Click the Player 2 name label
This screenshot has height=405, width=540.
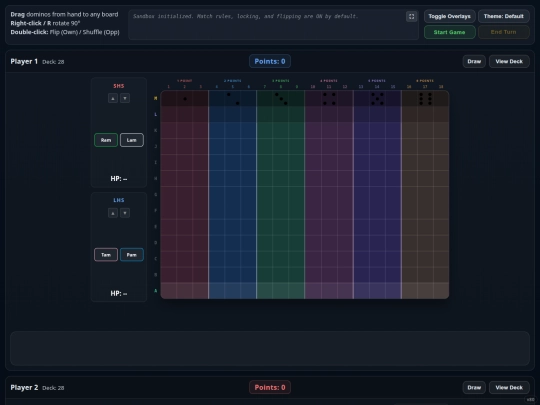pos(24,387)
